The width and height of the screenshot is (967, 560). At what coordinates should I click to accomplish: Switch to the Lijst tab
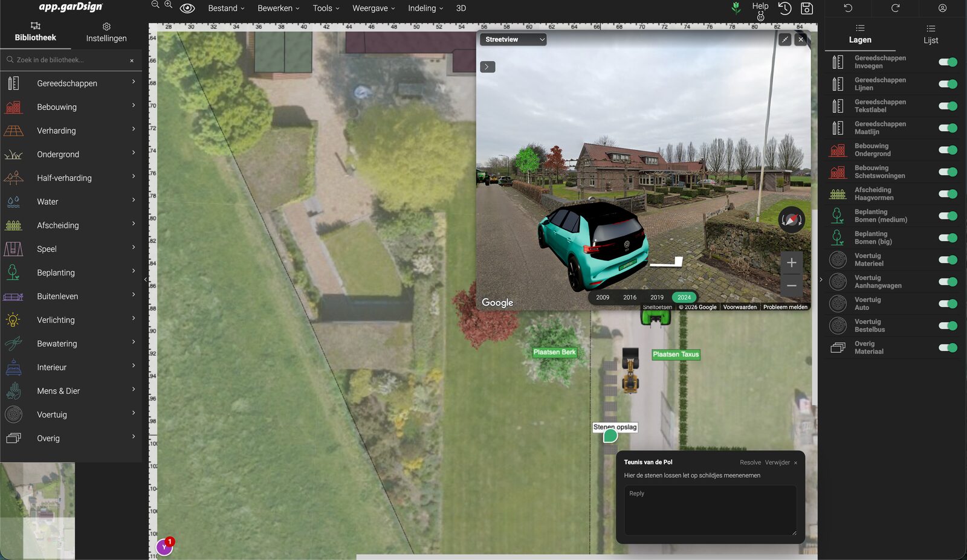click(931, 35)
